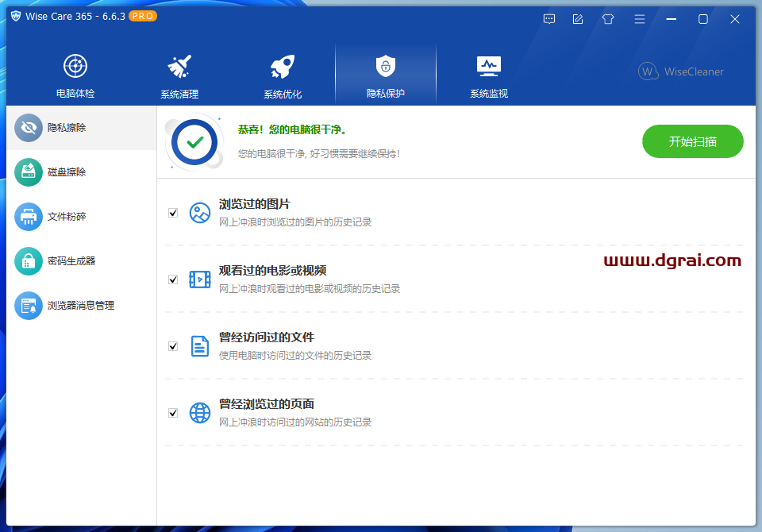The width and height of the screenshot is (762, 532).
Task: Open the 系统优化 rocket tab
Action: 283,75
